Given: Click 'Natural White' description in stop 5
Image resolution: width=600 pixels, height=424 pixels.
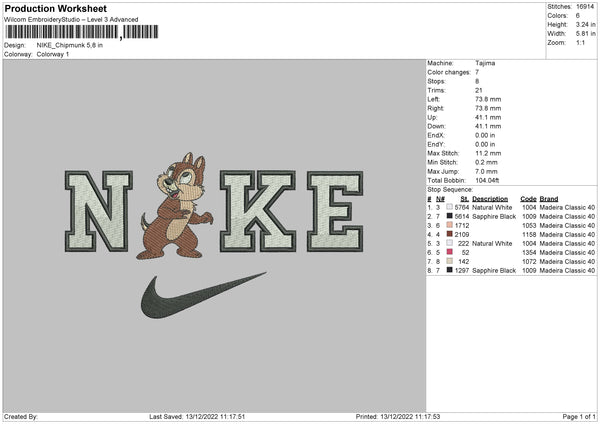Looking at the screenshot, I should click(492, 244).
